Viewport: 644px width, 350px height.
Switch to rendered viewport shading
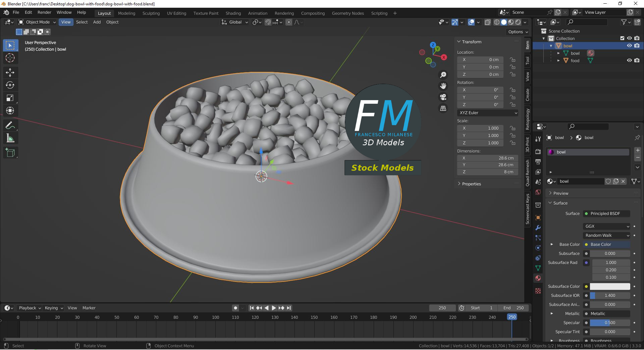tap(518, 22)
